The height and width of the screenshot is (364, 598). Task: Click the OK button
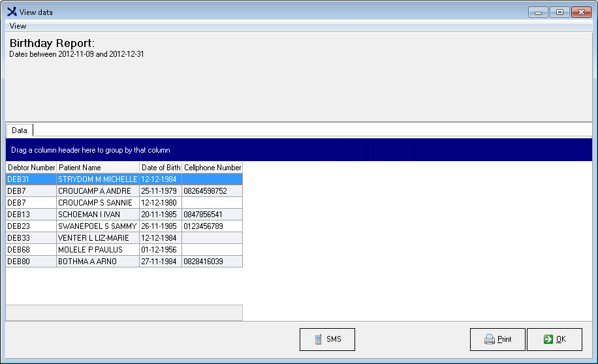point(554,339)
